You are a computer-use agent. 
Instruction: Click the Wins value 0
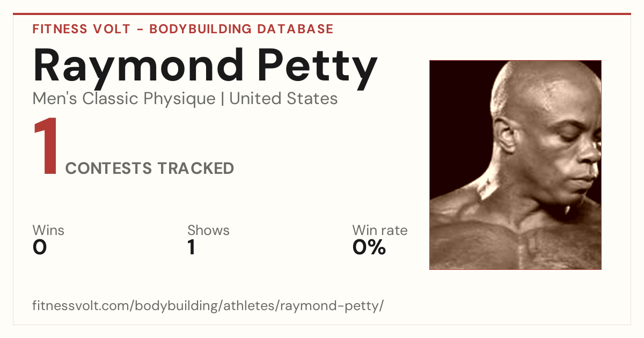[40, 248]
